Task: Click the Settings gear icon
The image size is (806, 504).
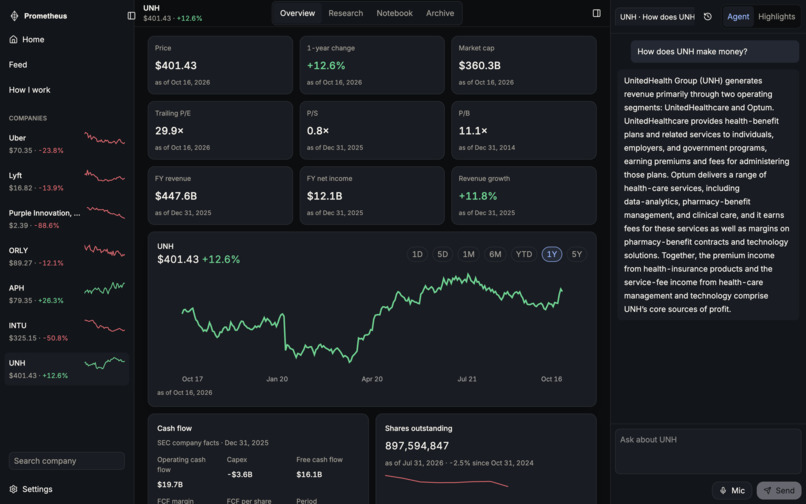Action: pos(13,489)
